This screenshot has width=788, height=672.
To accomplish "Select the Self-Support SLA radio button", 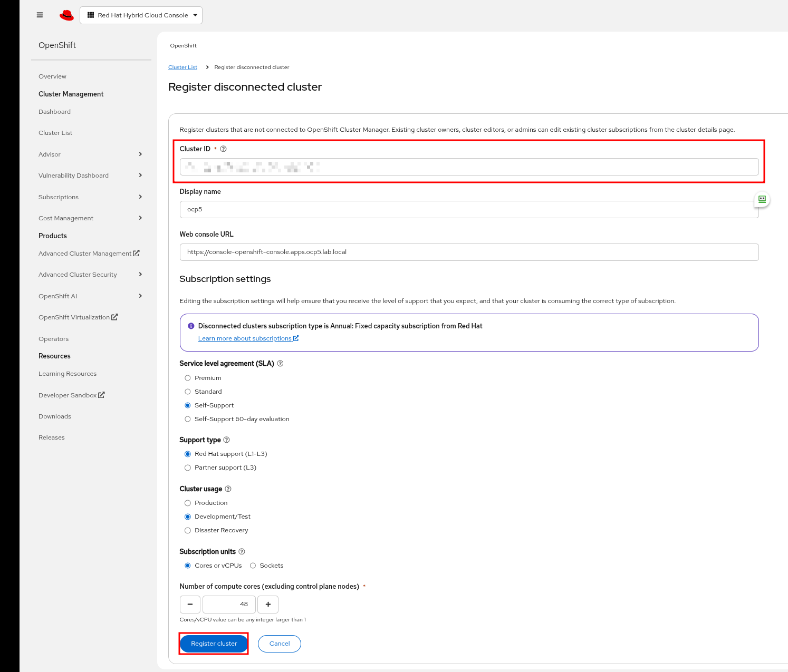I will (x=188, y=405).
